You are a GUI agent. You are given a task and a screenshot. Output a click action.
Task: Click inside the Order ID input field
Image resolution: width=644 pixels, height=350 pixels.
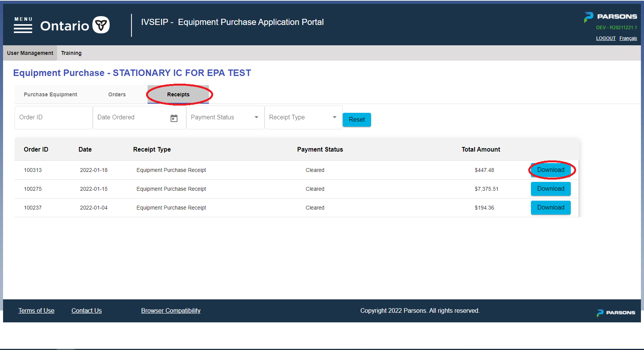click(53, 117)
